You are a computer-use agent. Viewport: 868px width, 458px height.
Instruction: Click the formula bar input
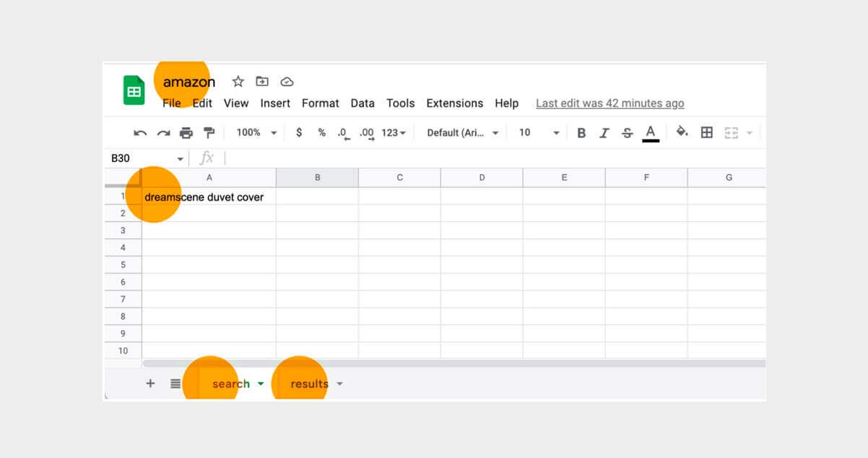coord(495,158)
